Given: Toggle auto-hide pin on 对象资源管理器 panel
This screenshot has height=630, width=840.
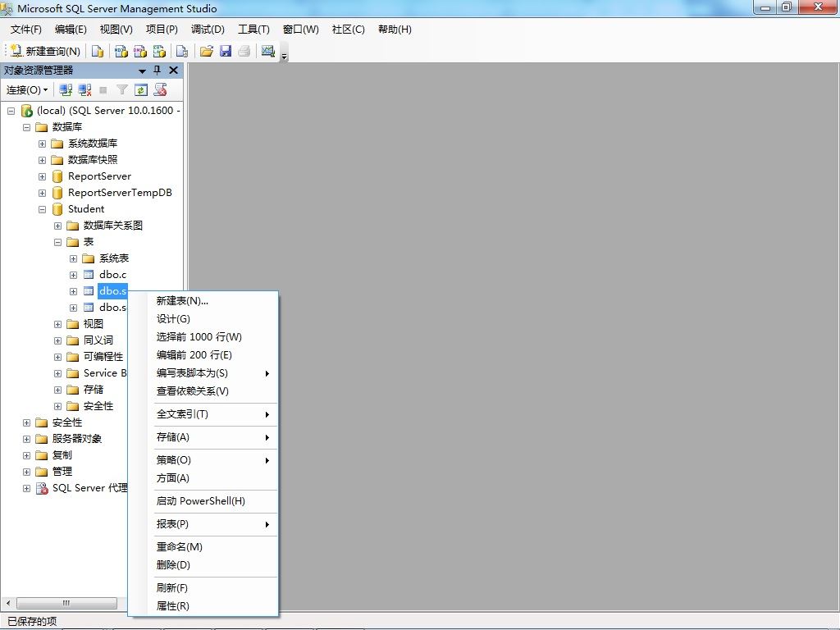Looking at the screenshot, I should click(157, 71).
